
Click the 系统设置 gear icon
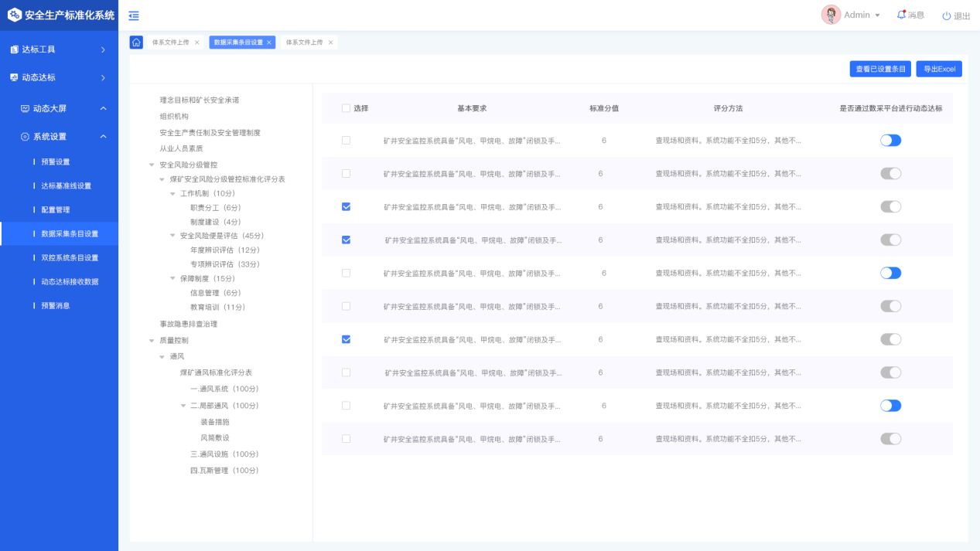coord(25,137)
